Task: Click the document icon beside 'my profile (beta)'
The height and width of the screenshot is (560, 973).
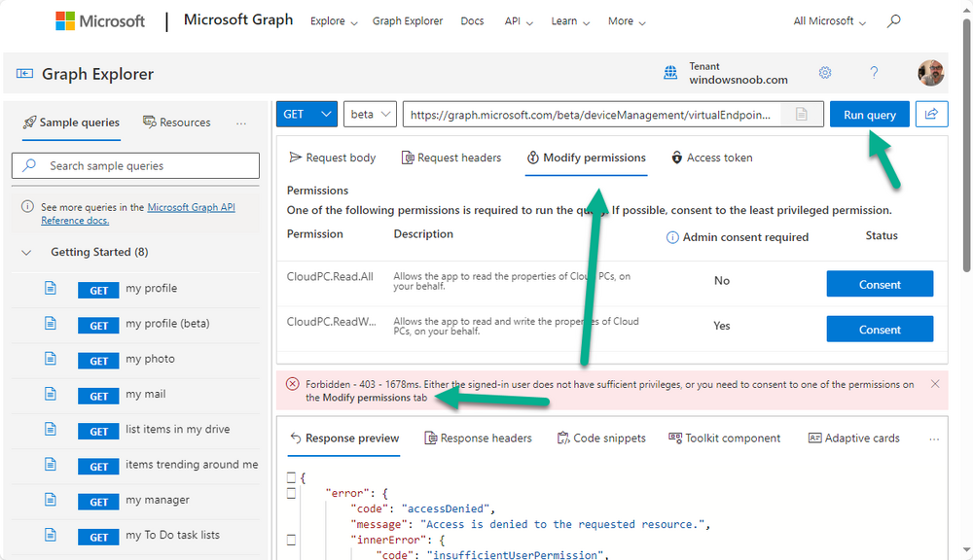Action: coord(51,323)
